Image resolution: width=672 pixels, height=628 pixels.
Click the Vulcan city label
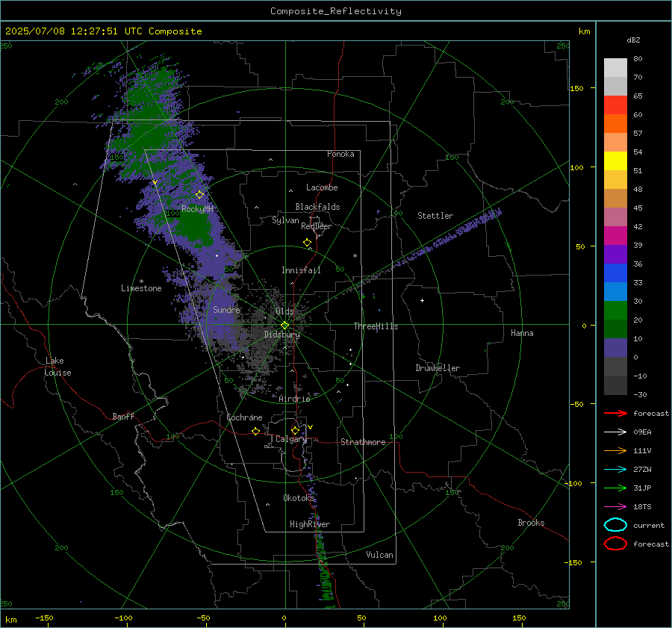click(380, 555)
